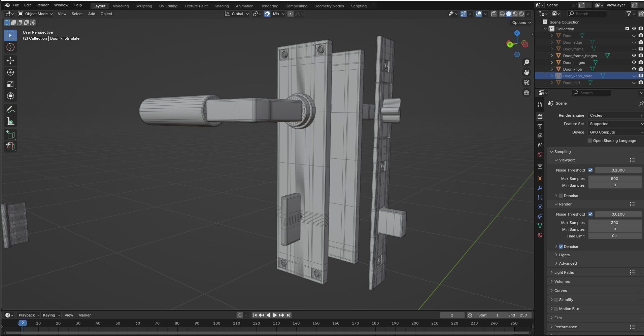
Task: Open the Object Data properties tab
Action: (x=540, y=226)
